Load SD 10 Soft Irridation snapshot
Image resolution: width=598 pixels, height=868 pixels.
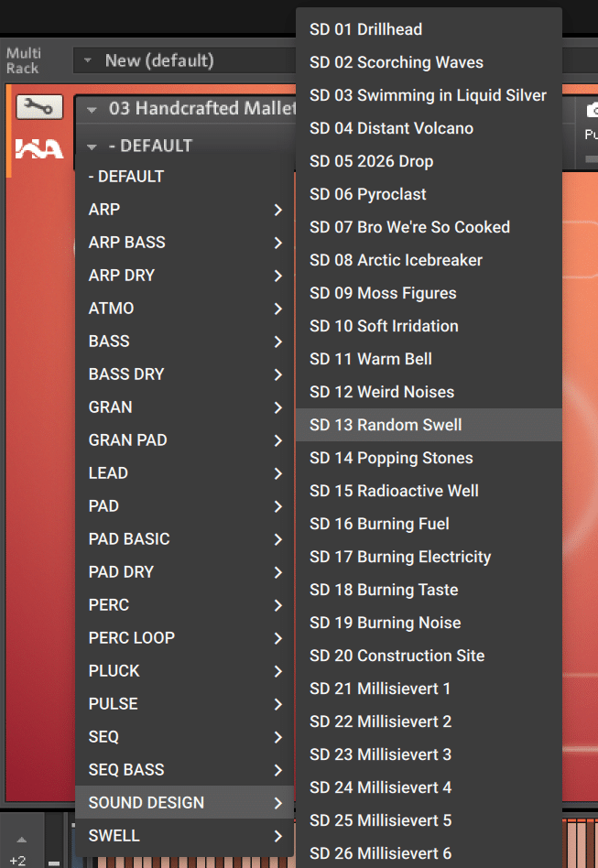429,326
